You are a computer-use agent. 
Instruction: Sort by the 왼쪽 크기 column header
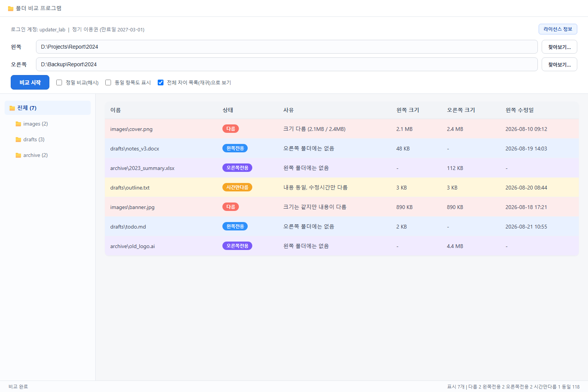(x=408, y=110)
